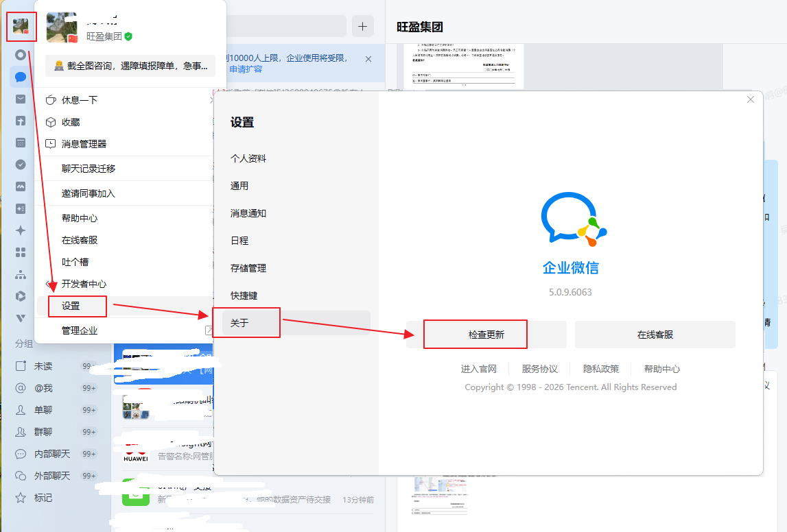Expand the 休息一下 submenu arrow
This screenshot has width=787, height=532.
coord(211,100)
